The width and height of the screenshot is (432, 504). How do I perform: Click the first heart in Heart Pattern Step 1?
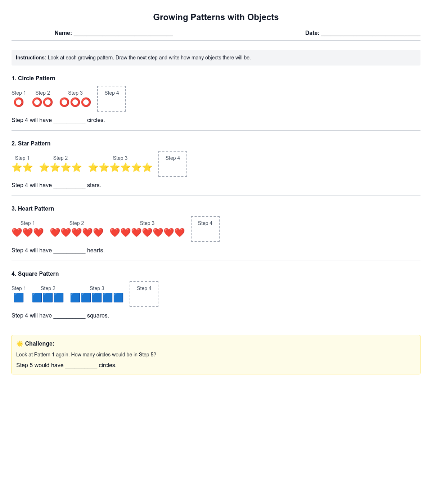point(17,233)
